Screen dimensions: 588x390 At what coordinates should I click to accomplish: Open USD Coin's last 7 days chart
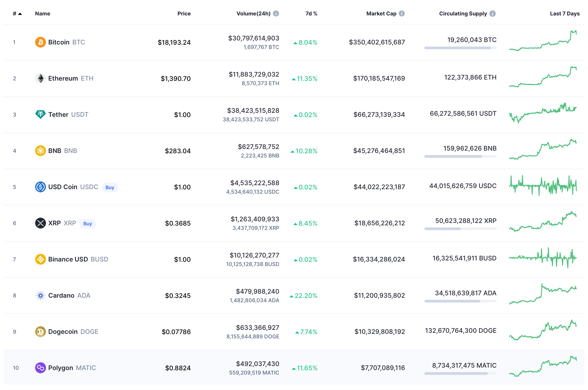pyautogui.click(x=543, y=185)
